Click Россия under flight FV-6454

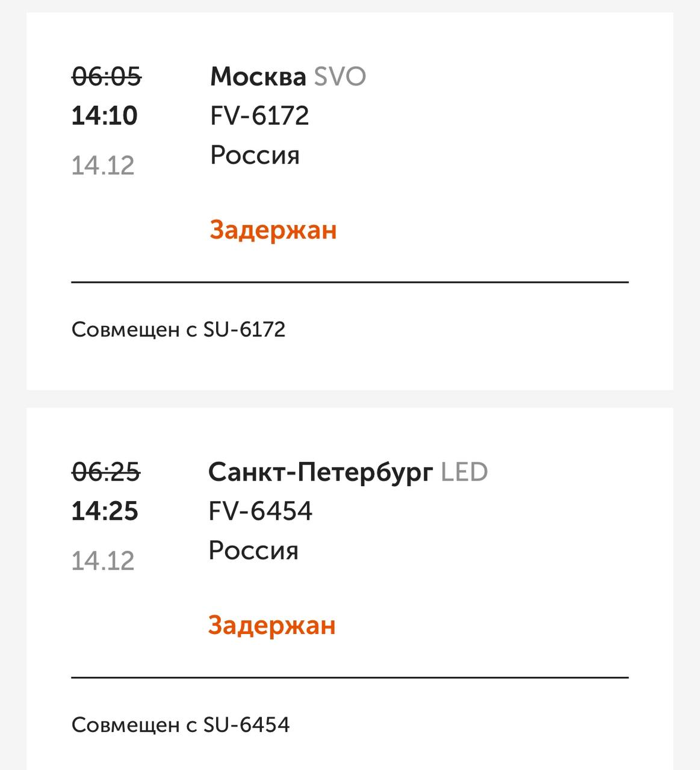(x=253, y=550)
